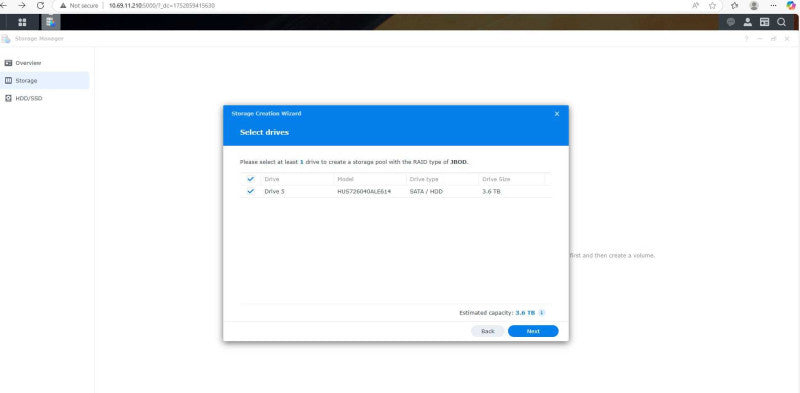This screenshot has width=800, height=393.
Task: Click the Back button
Action: pos(488,331)
